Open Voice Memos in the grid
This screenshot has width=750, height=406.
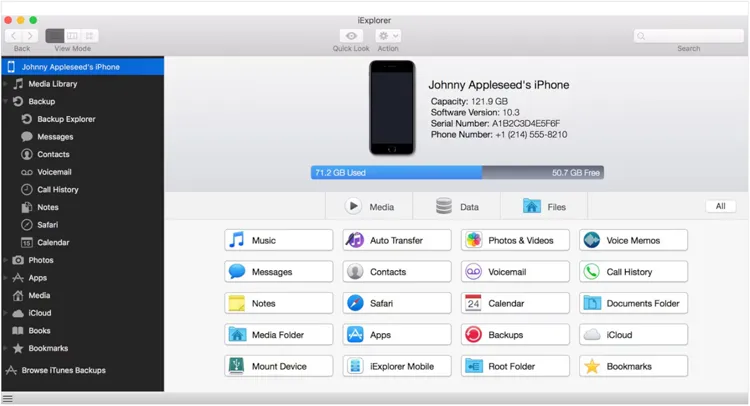pos(633,240)
